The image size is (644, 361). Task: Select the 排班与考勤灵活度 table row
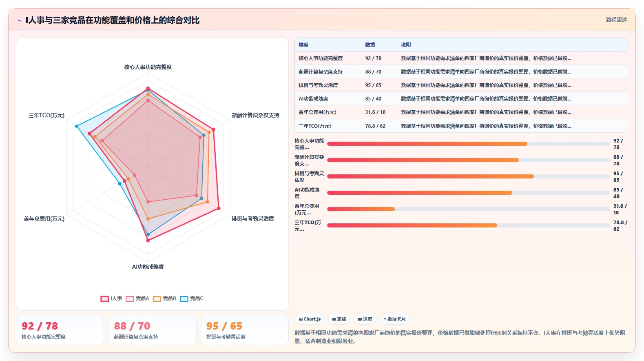click(x=461, y=85)
